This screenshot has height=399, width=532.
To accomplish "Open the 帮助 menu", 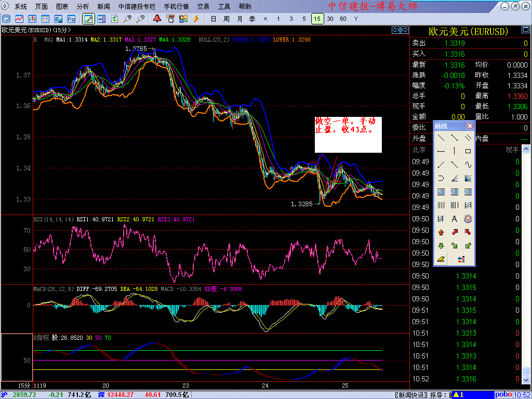I will [245, 6].
